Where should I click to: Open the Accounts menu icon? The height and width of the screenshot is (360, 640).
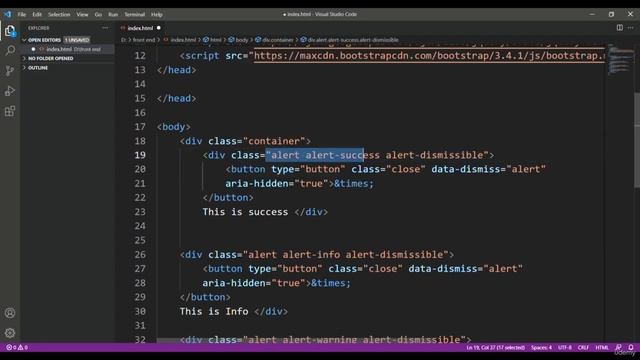10,313
